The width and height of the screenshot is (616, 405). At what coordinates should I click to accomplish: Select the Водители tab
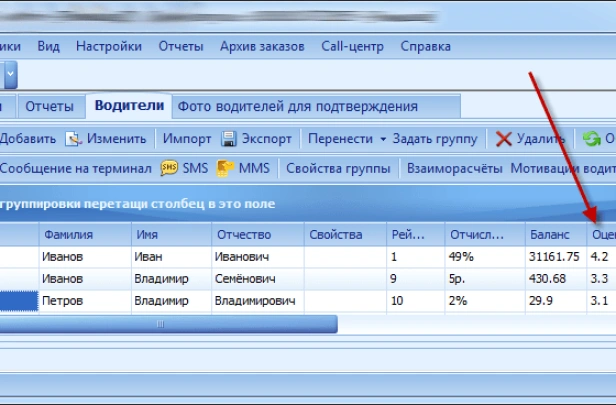pyautogui.click(x=128, y=106)
